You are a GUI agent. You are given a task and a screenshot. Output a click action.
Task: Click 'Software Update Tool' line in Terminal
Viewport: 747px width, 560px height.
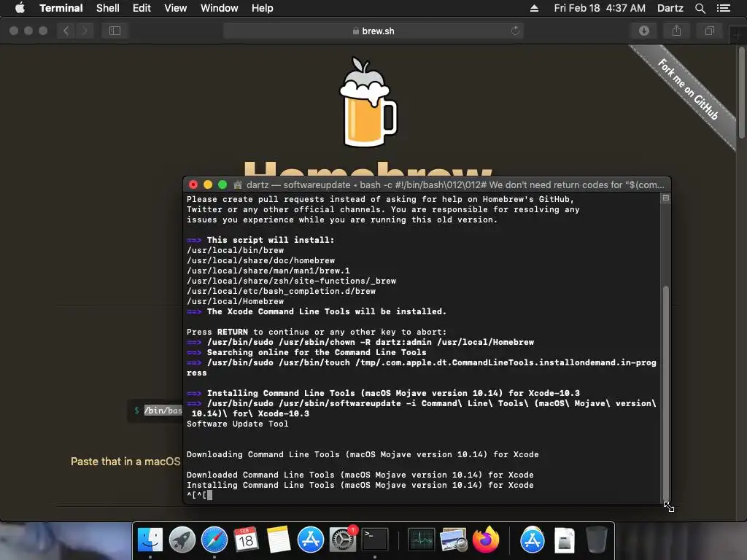[x=237, y=424]
